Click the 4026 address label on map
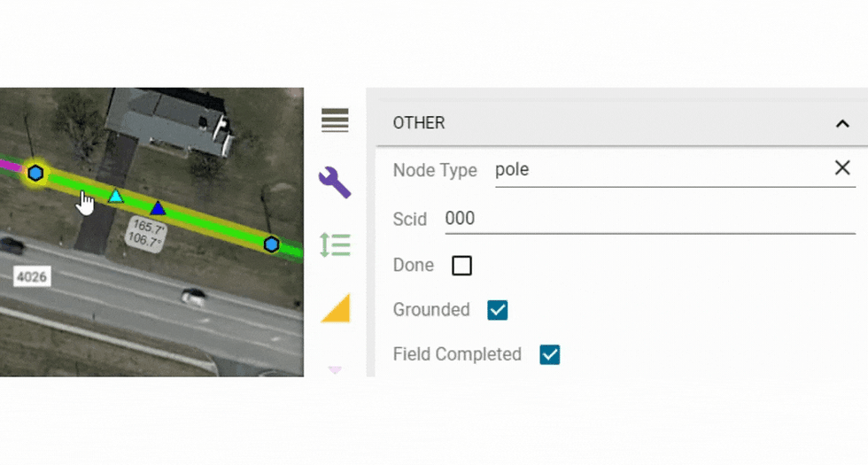This screenshot has width=868, height=465. pyautogui.click(x=32, y=276)
